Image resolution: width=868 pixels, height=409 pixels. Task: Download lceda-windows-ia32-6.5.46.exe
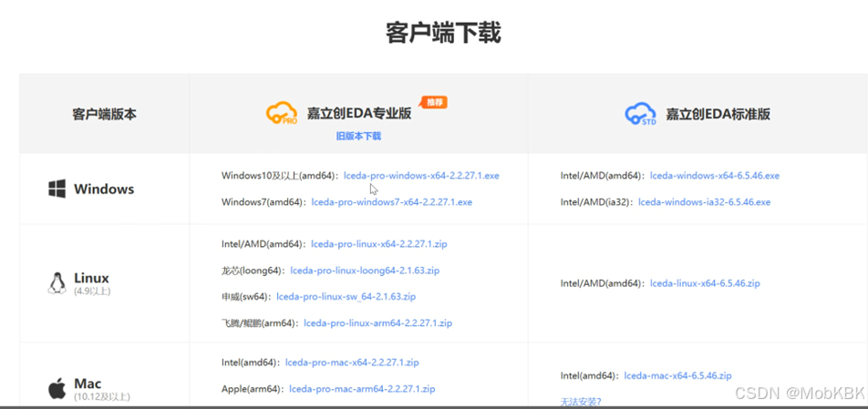coord(704,202)
